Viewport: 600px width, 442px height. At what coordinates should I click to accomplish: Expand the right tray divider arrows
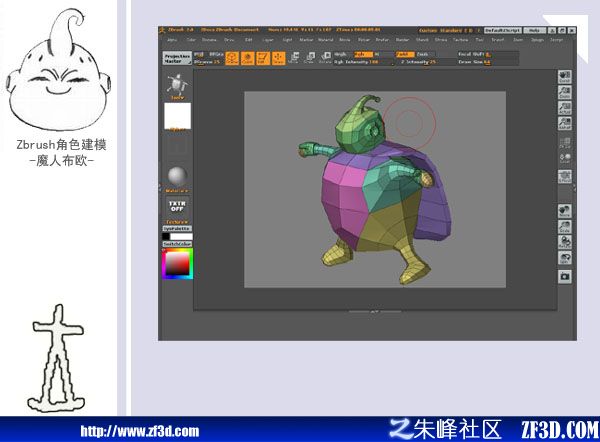(574, 188)
